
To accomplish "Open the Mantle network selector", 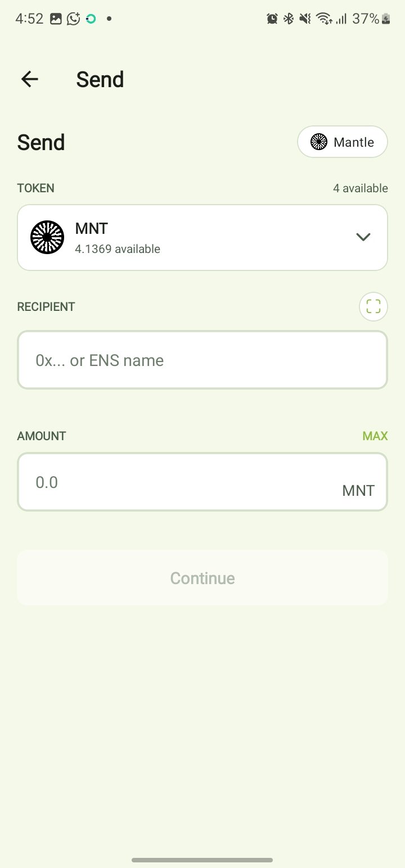I will point(343,142).
